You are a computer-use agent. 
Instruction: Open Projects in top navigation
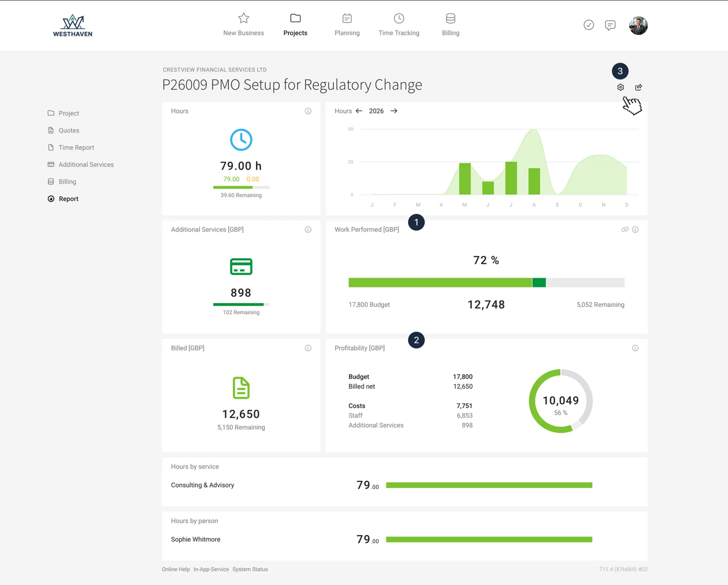(x=295, y=25)
